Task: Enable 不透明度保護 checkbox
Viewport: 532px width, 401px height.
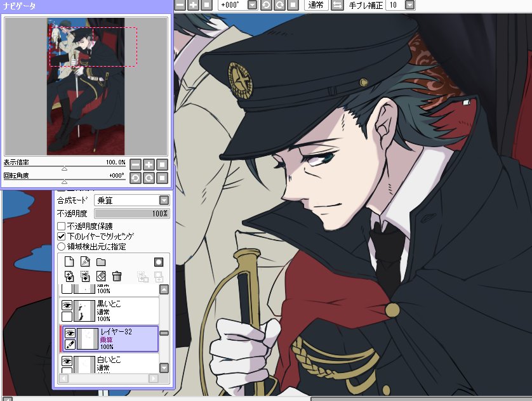Action: [62, 226]
